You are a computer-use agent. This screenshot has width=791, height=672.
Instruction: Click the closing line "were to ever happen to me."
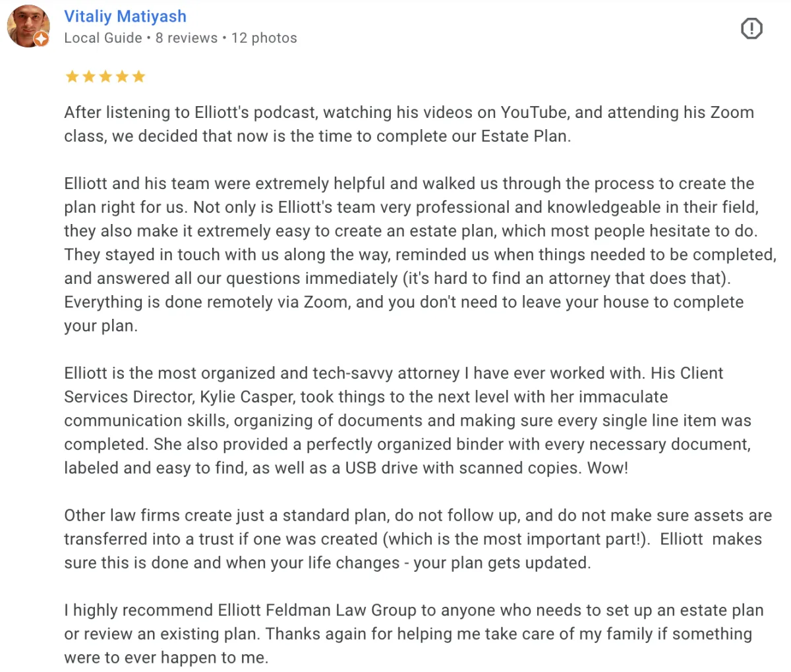coord(166,658)
